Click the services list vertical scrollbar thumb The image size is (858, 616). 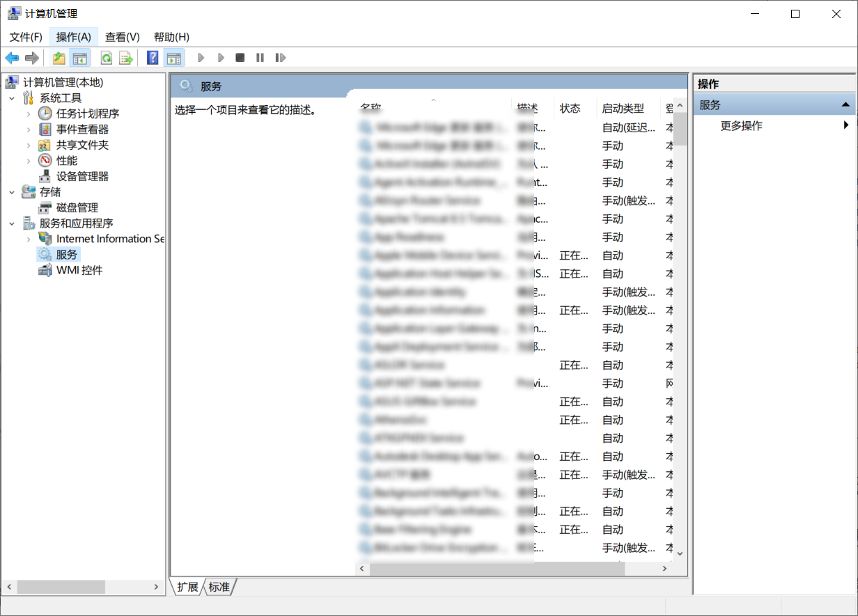click(x=680, y=129)
